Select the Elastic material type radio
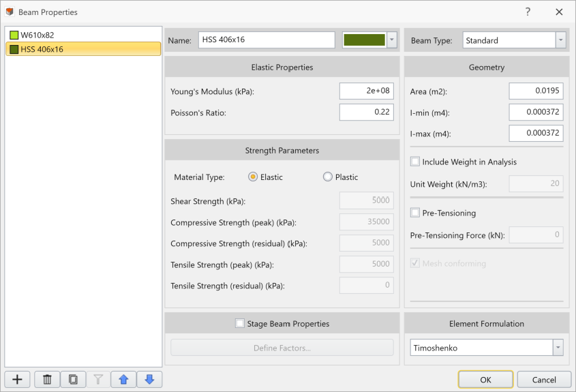576x392 pixels. pyautogui.click(x=253, y=177)
